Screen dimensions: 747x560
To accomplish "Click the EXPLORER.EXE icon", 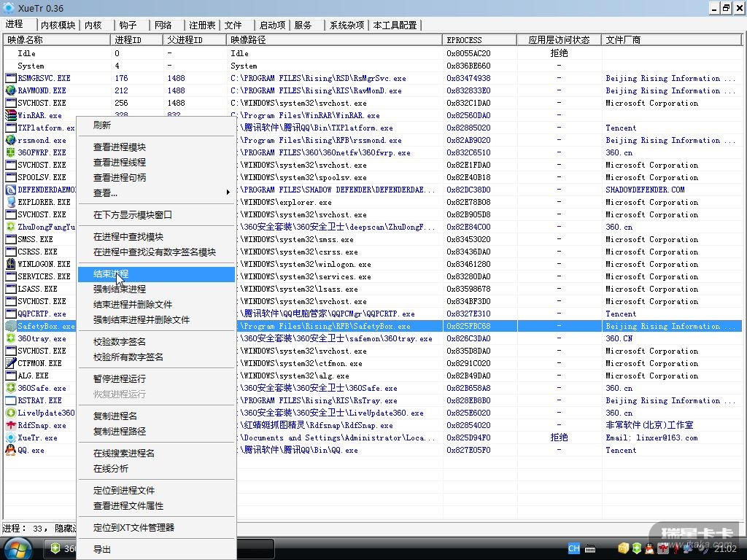I will click(10, 202).
